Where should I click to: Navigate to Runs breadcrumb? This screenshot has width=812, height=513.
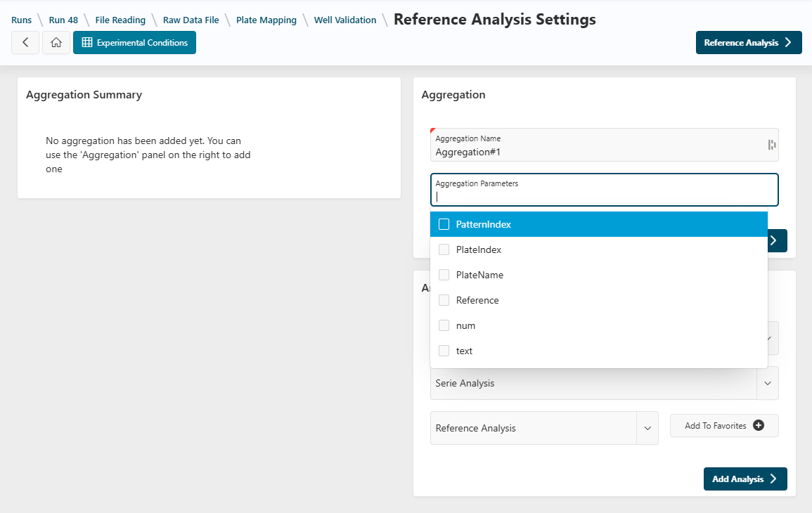[x=21, y=20]
